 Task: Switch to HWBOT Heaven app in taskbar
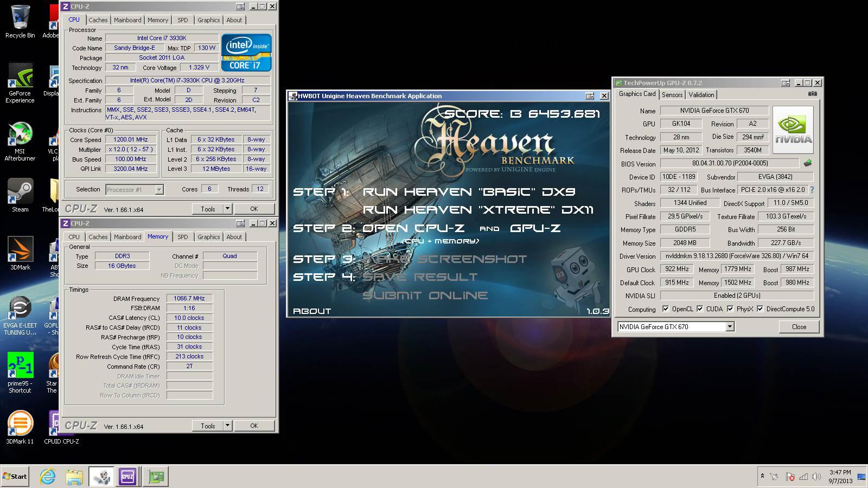coord(101,477)
